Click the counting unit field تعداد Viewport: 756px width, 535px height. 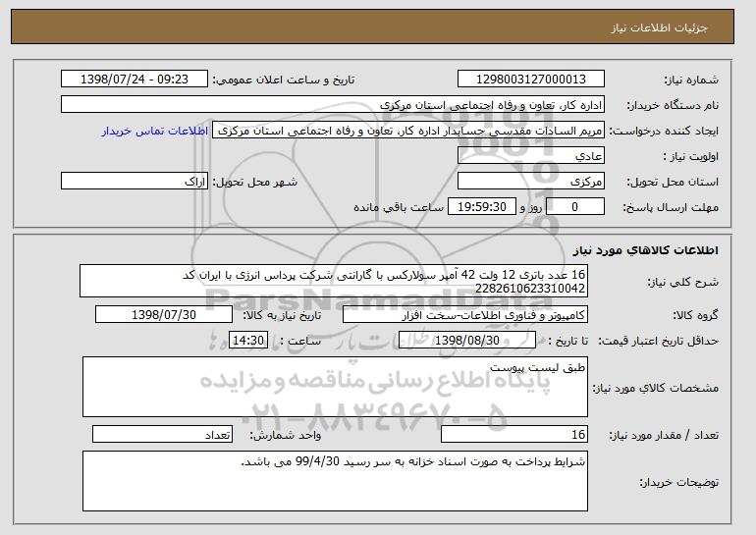click(162, 434)
